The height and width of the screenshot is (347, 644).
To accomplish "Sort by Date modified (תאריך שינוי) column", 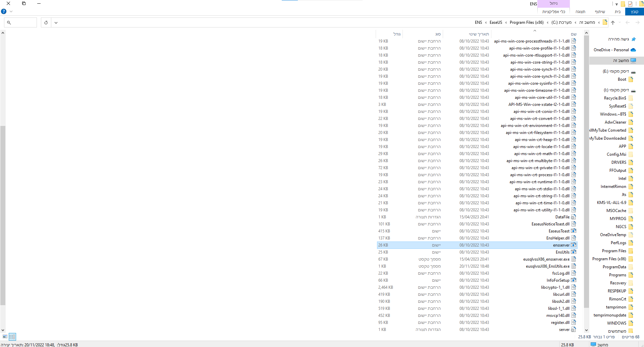I will point(467,34).
